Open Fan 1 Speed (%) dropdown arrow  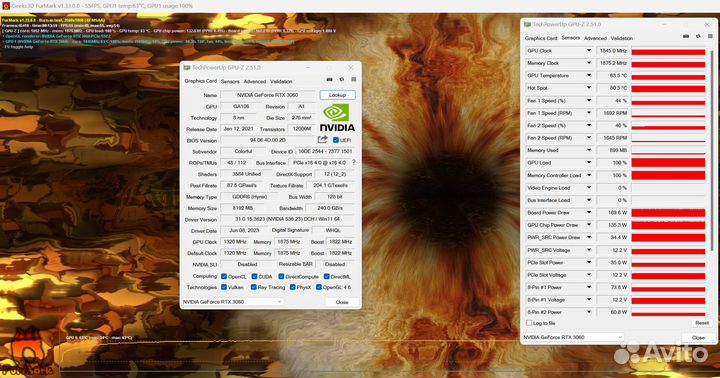[x=589, y=100]
